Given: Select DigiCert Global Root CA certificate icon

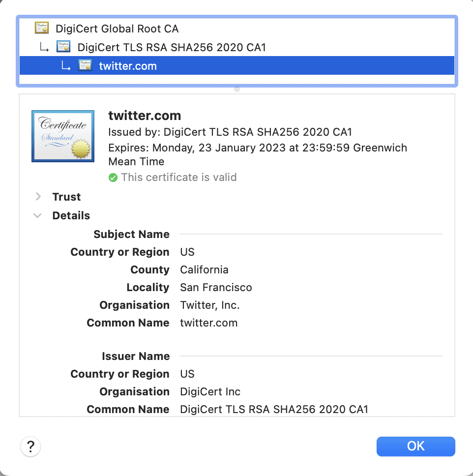Looking at the screenshot, I should [x=42, y=28].
